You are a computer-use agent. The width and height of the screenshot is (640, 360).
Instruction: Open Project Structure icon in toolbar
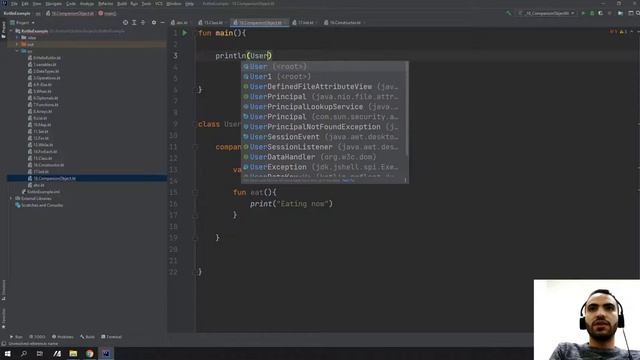pos(620,13)
